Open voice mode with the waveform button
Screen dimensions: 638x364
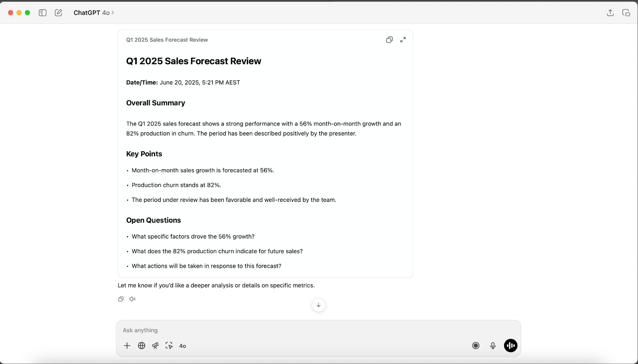click(510, 346)
